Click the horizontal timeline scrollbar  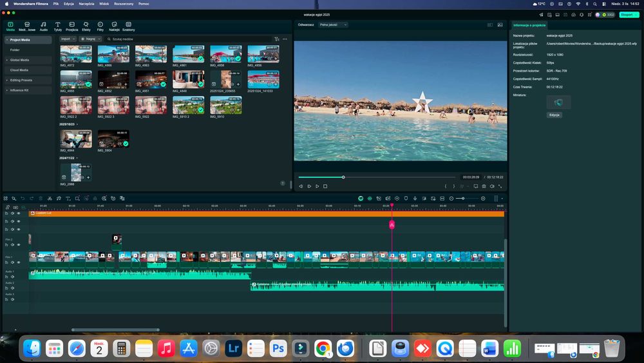[115, 329]
